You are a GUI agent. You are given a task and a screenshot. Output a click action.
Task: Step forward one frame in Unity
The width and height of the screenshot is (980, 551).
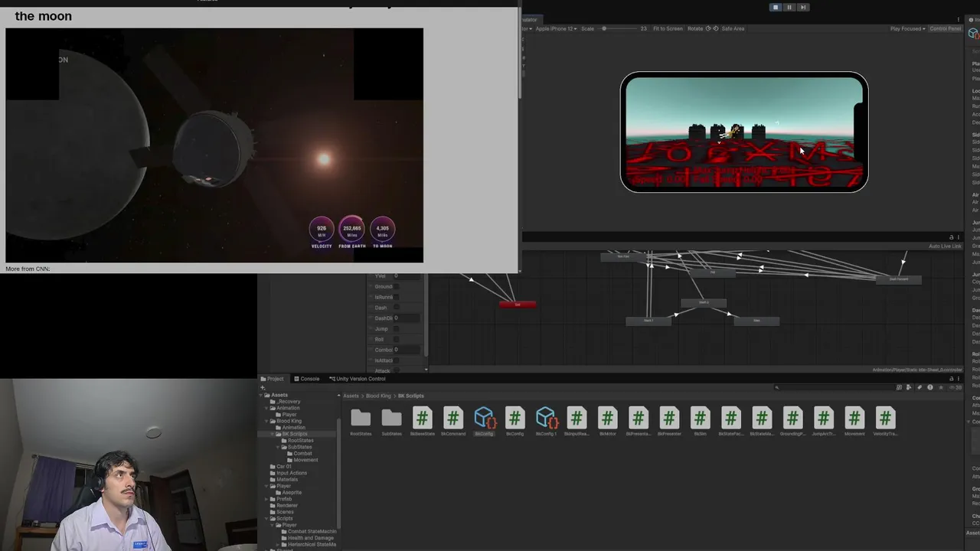pos(802,7)
